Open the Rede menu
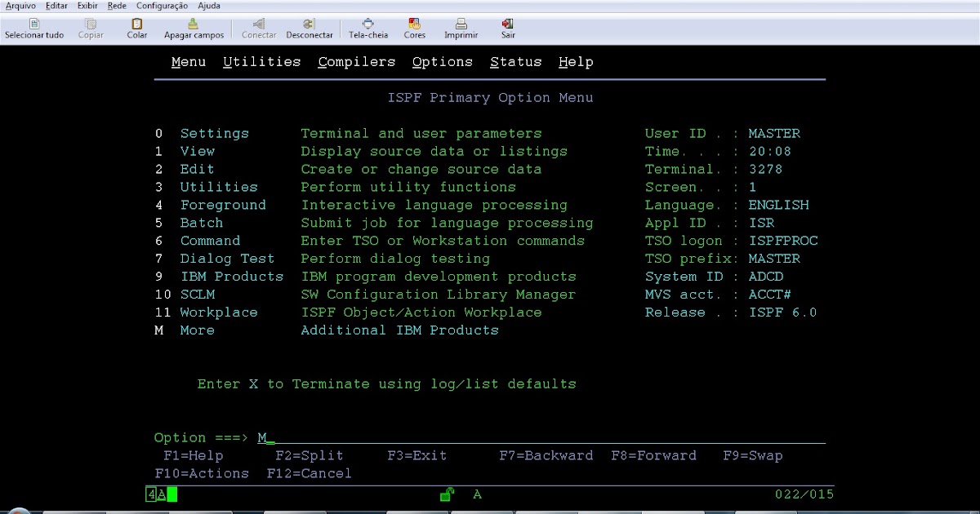Image resolution: width=980 pixels, height=514 pixels. [116, 6]
